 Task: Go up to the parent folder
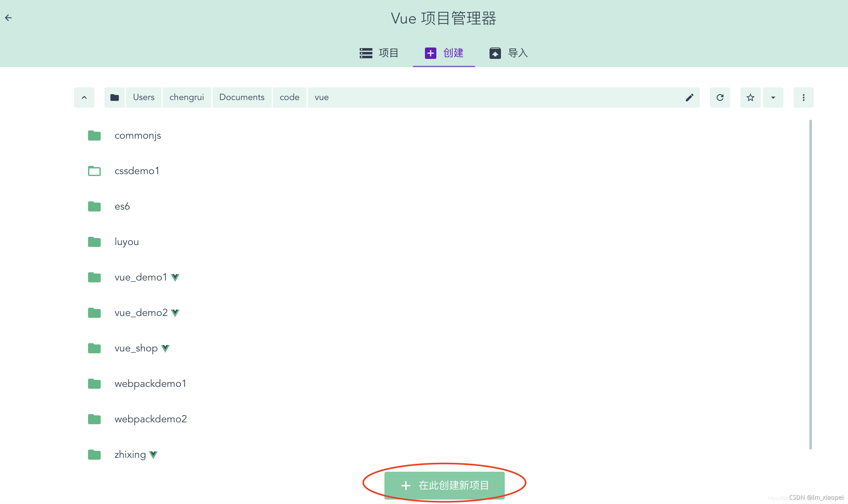coord(84,98)
